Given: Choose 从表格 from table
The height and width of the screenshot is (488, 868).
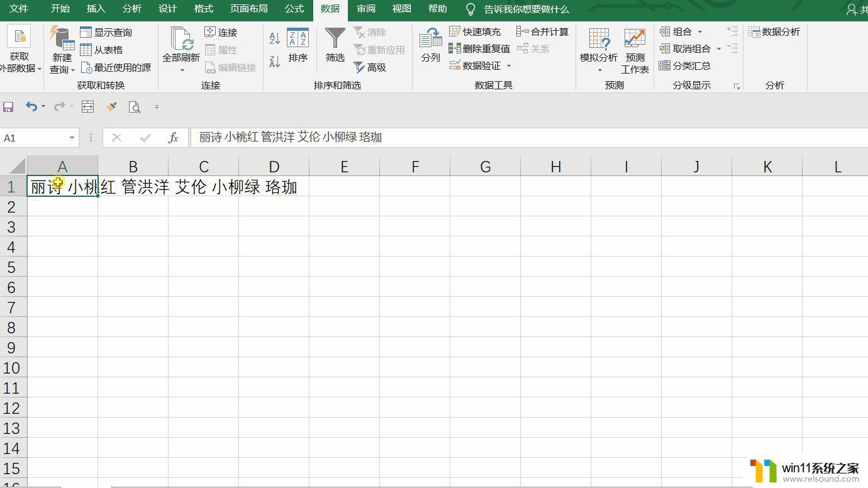Looking at the screenshot, I should coord(102,50).
